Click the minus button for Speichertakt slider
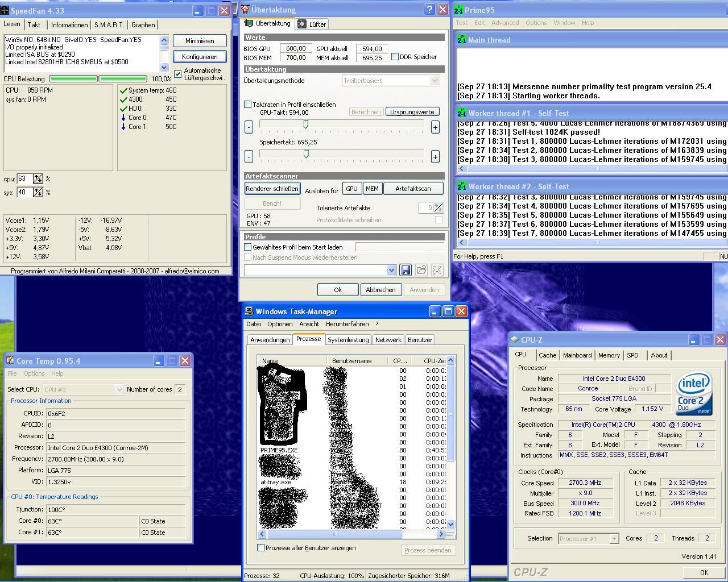This screenshot has height=582, width=728. click(x=249, y=156)
